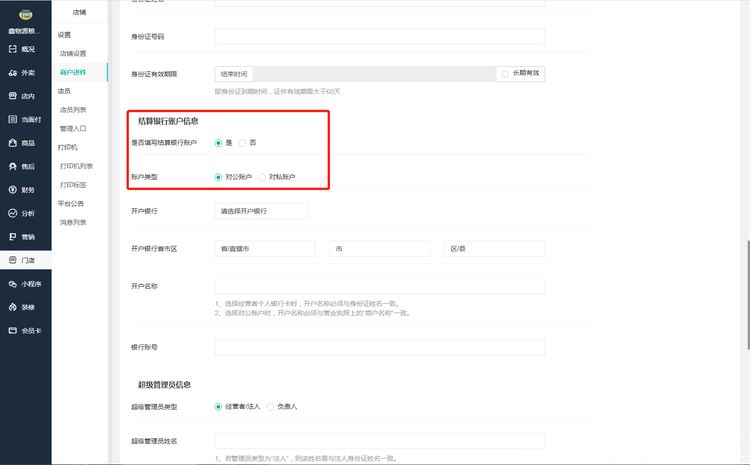Open the 概况 overview icon in sidebar
This screenshot has width=750, height=465.
(13, 49)
